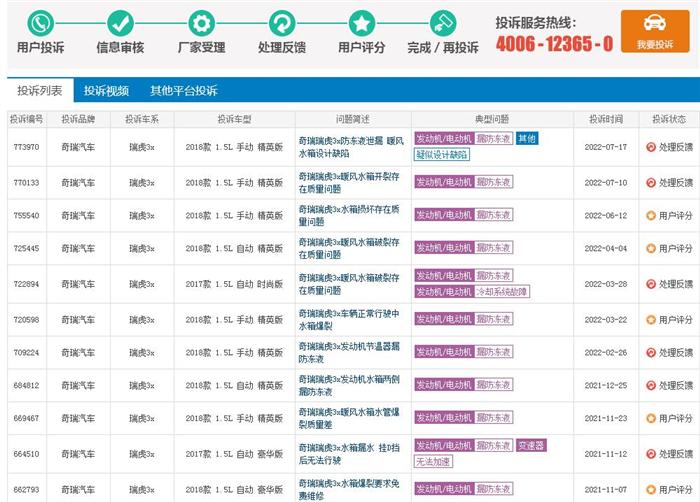This screenshot has height=502, width=700.
Task: Click date 2022-07-10
Action: 606,183
